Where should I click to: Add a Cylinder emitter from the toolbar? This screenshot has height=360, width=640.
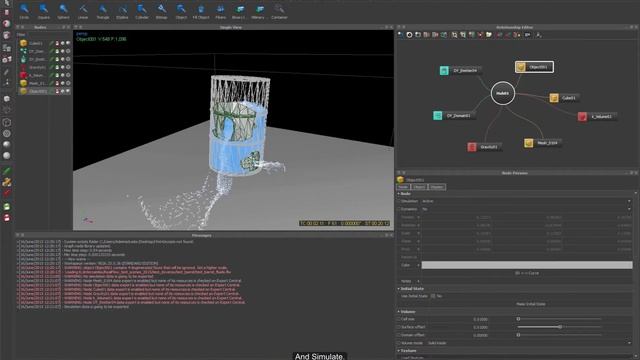[142, 11]
